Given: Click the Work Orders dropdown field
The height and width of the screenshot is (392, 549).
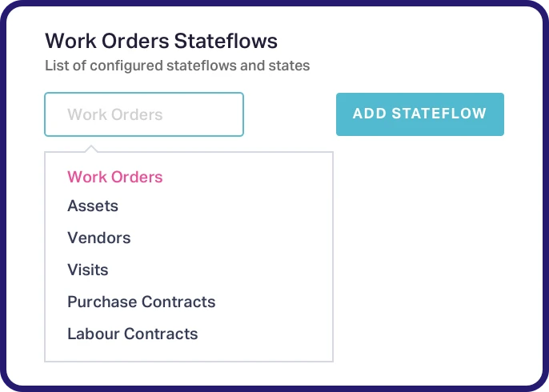Looking at the screenshot, I should 144,114.
